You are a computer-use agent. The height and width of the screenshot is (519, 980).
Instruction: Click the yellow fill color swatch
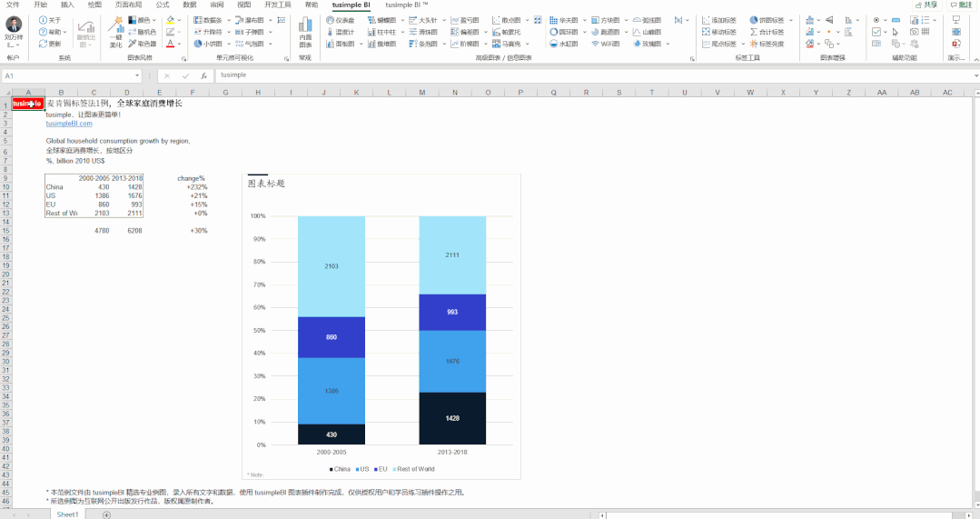(x=170, y=20)
